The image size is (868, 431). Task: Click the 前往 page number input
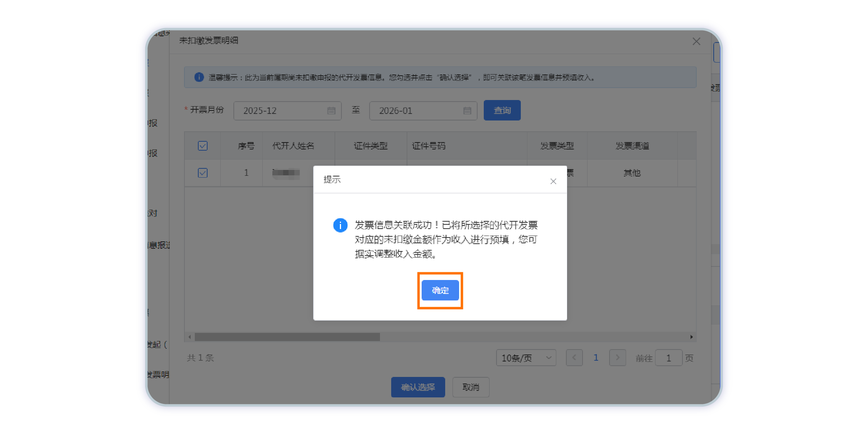pos(669,358)
